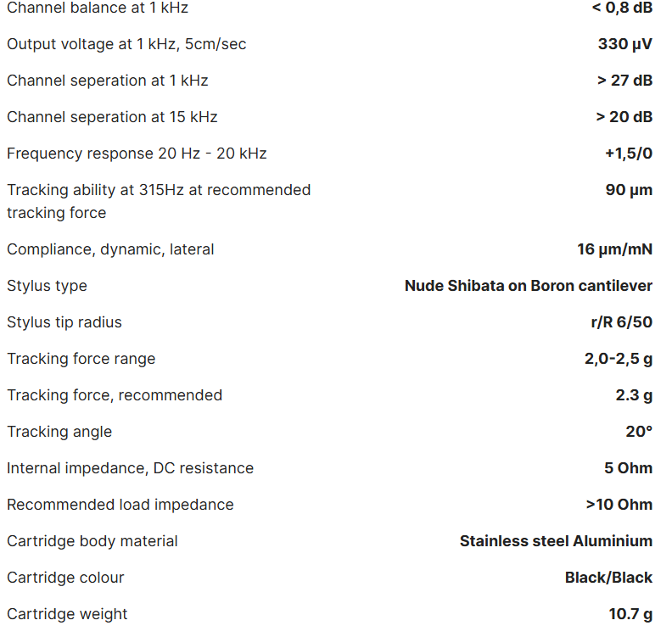Select the 16 µm/mN compliance value
Image resolution: width=672 pixels, height=637 pixels.
pyautogui.click(x=614, y=249)
